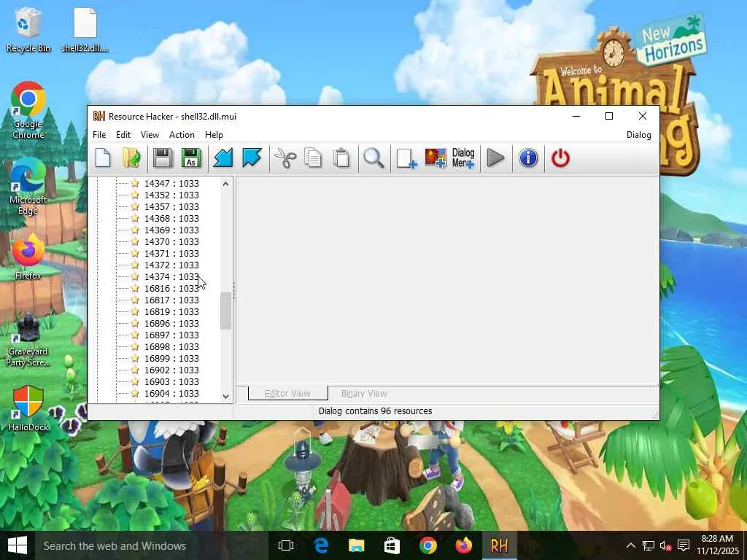Open the Edit menu
This screenshot has width=747, height=560.
(123, 135)
